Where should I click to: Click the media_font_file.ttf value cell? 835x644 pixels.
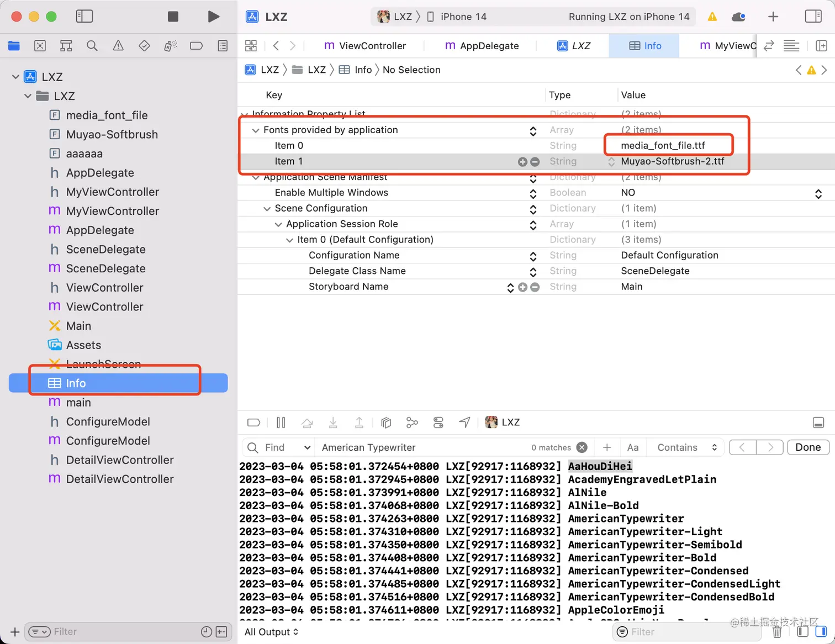[663, 146]
